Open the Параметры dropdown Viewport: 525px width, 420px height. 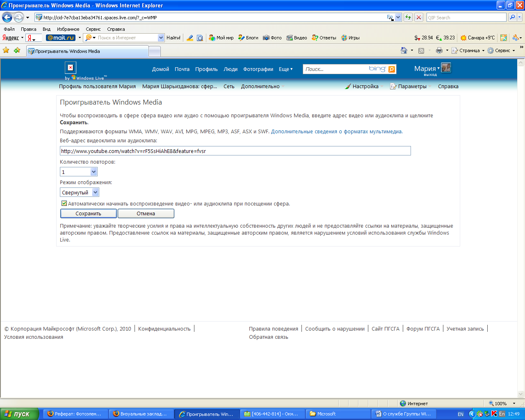[411, 87]
